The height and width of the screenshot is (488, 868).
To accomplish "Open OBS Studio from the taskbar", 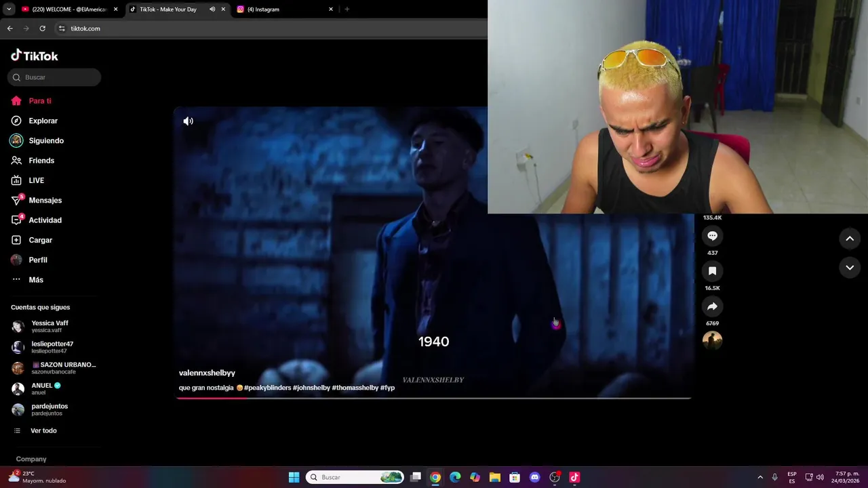I will click(555, 477).
